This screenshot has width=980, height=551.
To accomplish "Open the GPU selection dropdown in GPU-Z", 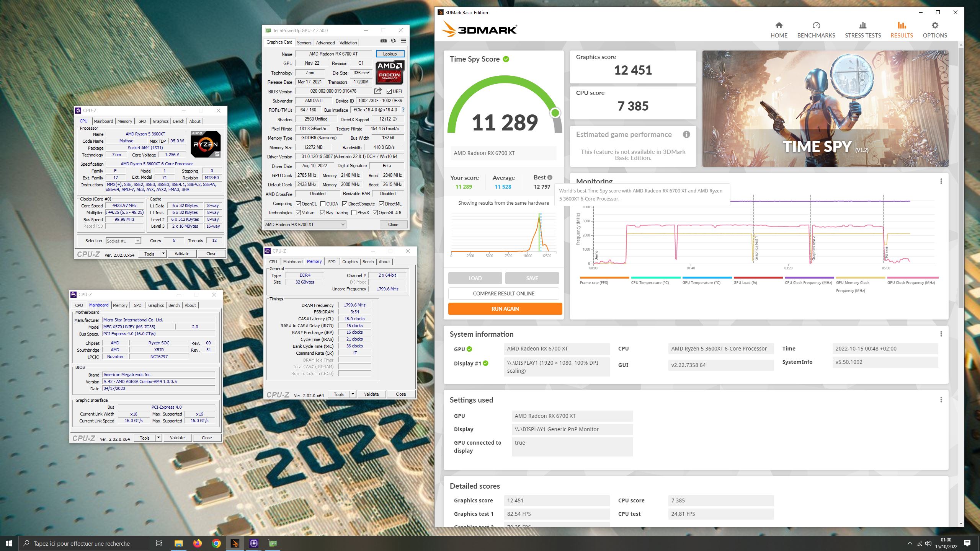I will (305, 224).
